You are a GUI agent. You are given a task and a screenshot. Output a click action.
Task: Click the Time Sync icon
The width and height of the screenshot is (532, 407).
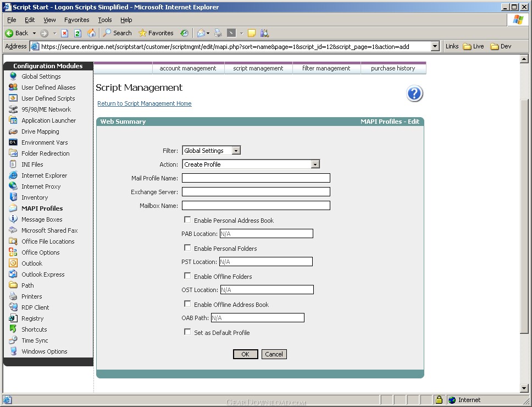(x=13, y=340)
